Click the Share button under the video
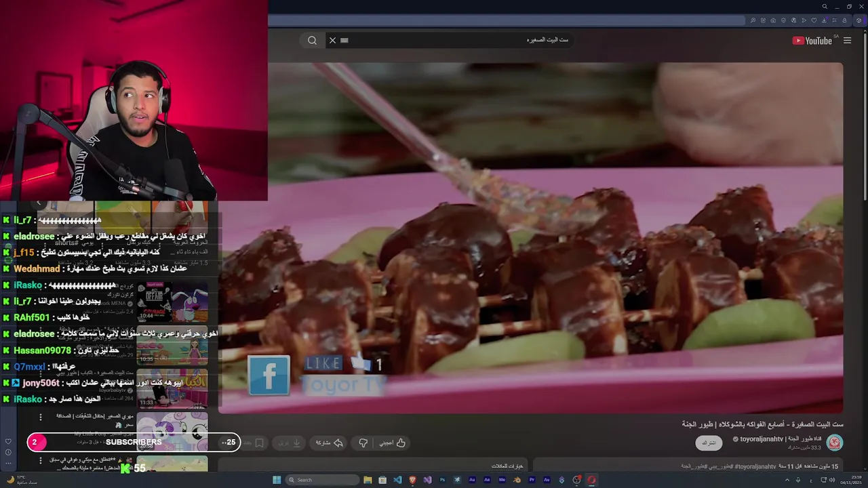The width and height of the screenshot is (868, 488). (329, 443)
